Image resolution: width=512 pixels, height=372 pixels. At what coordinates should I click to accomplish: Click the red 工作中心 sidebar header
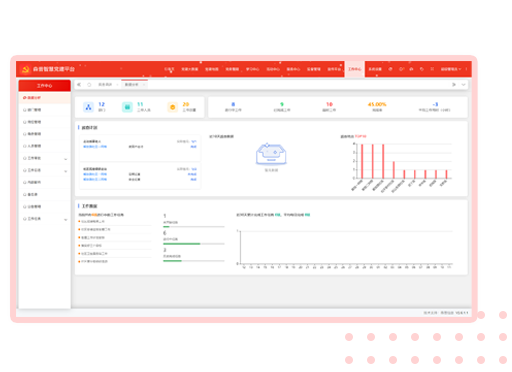click(x=45, y=86)
